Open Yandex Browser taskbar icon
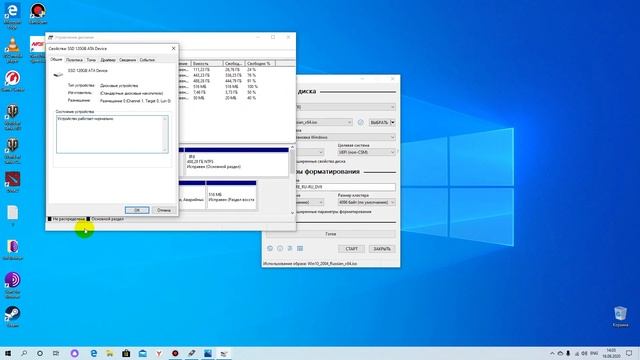This screenshot has width=640, height=360. click(x=159, y=353)
